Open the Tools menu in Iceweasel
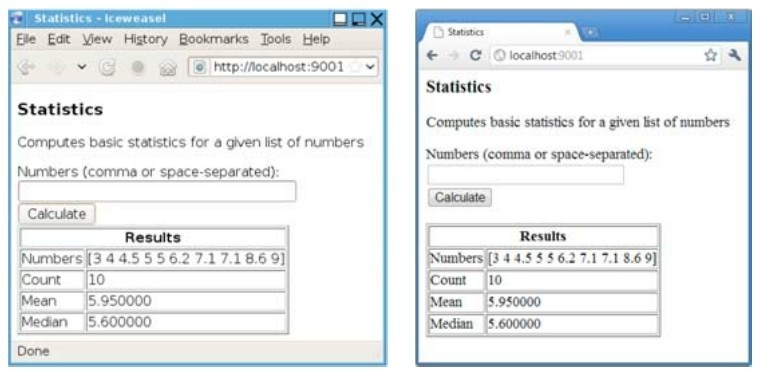 (x=276, y=39)
